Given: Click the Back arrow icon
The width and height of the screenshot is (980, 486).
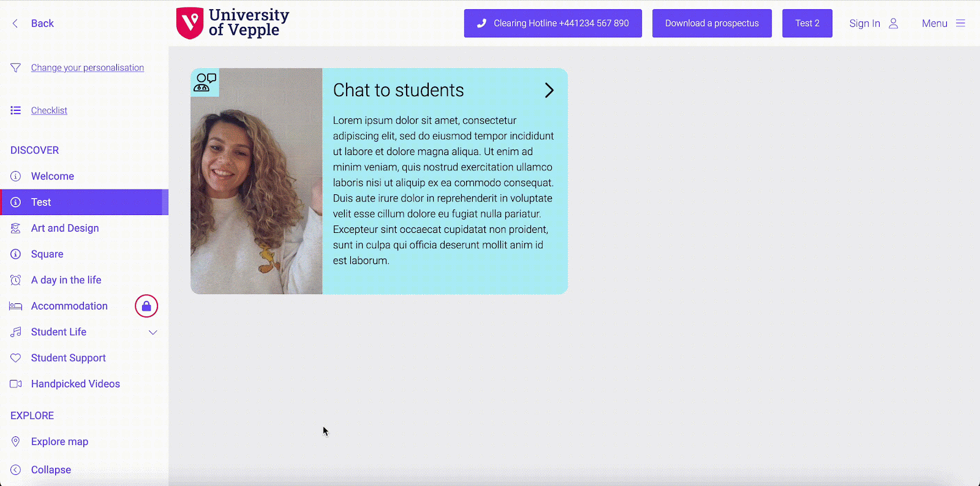Looking at the screenshot, I should (15, 23).
